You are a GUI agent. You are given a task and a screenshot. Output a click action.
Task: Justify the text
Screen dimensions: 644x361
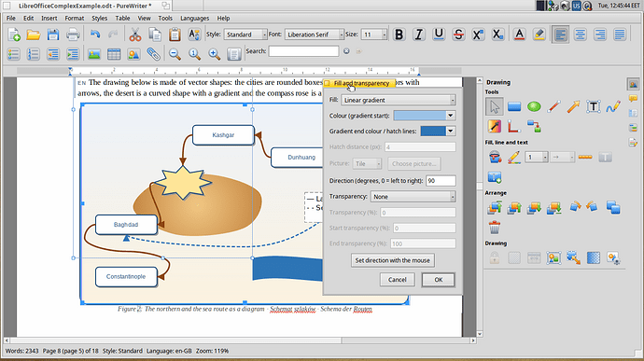tap(620, 35)
